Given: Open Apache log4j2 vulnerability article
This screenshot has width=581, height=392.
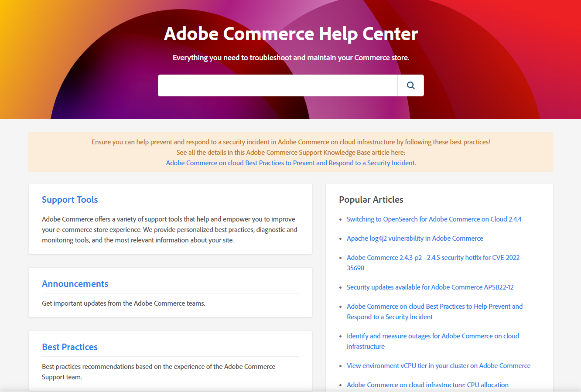Looking at the screenshot, I should coord(415,239).
